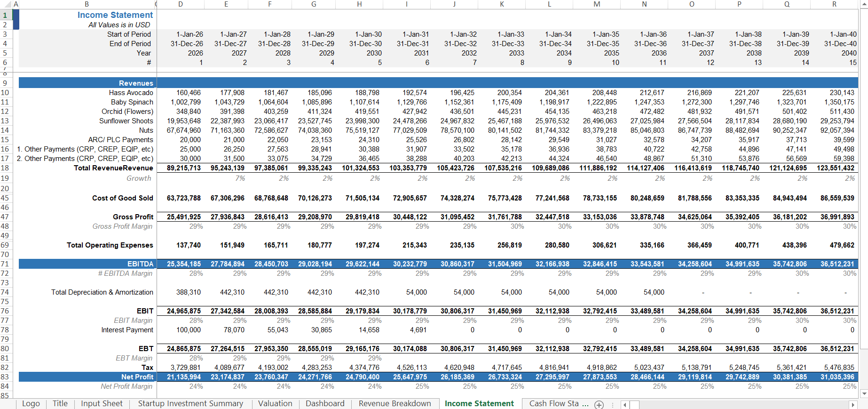Screen dimensions: 868x409
Task: Open the Revenue Breakdown sheet tab
Action: [395, 404]
